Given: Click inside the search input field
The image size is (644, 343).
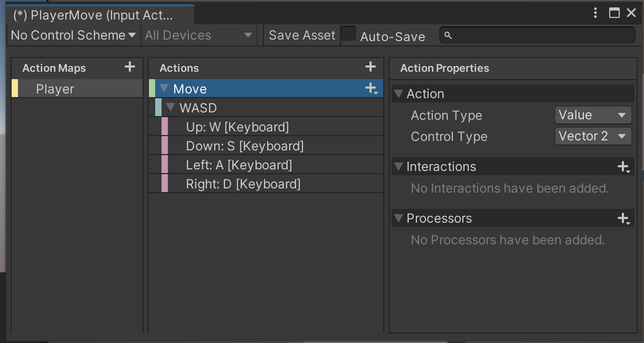Looking at the screenshot, I should [x=541, y=35].
